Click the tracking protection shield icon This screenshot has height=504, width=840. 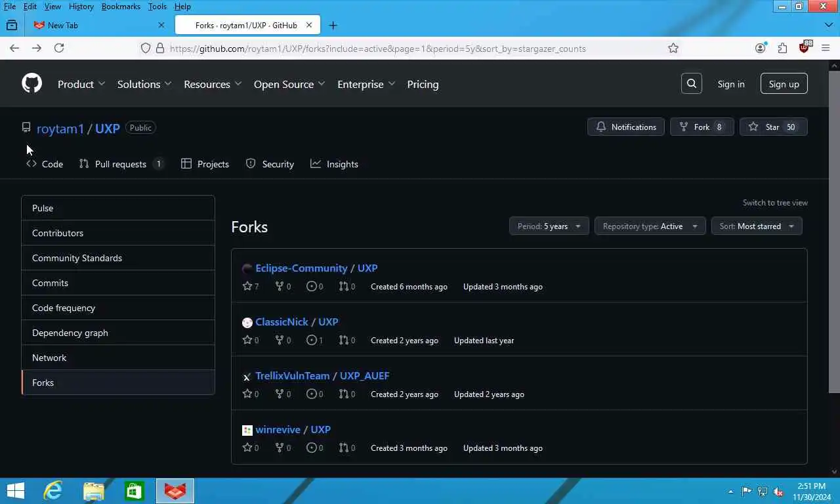pyautogui.click(x=146, y=48)
